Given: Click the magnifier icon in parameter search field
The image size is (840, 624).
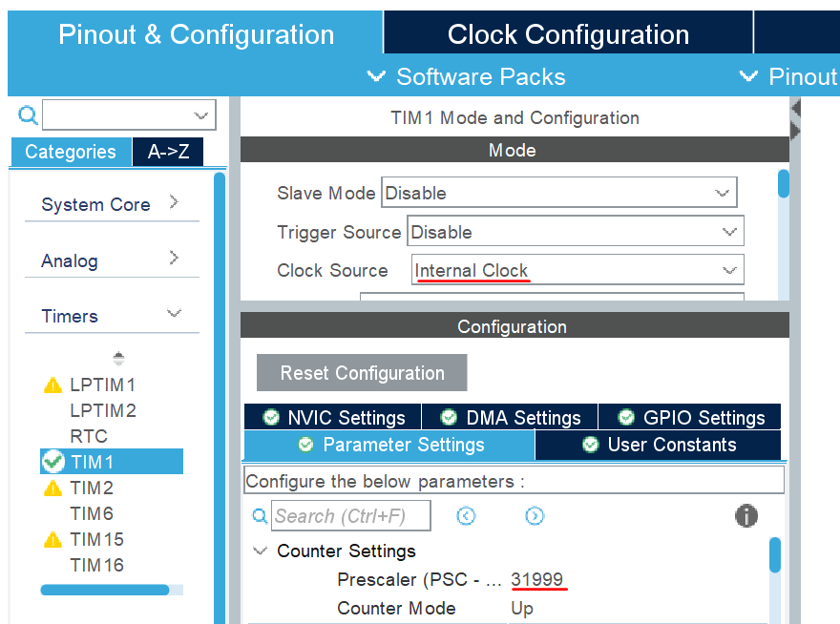Looking at the screenshot, I should (259, 515).
